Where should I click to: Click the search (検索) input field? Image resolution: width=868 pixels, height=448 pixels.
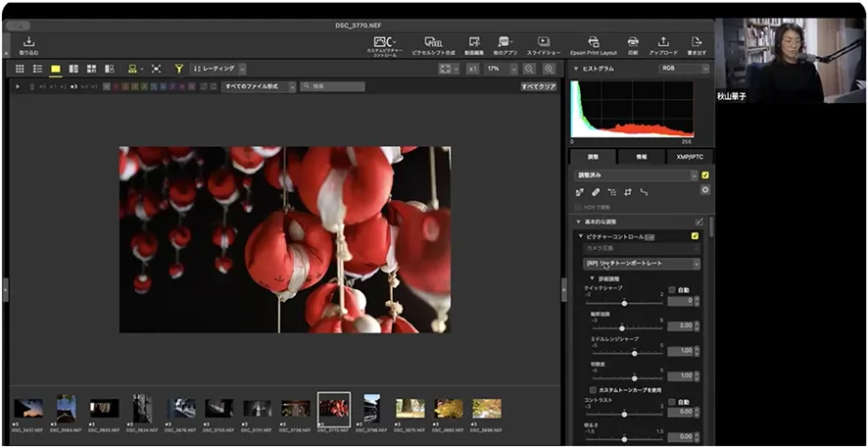pyautogui.click(x=333, y=86)
